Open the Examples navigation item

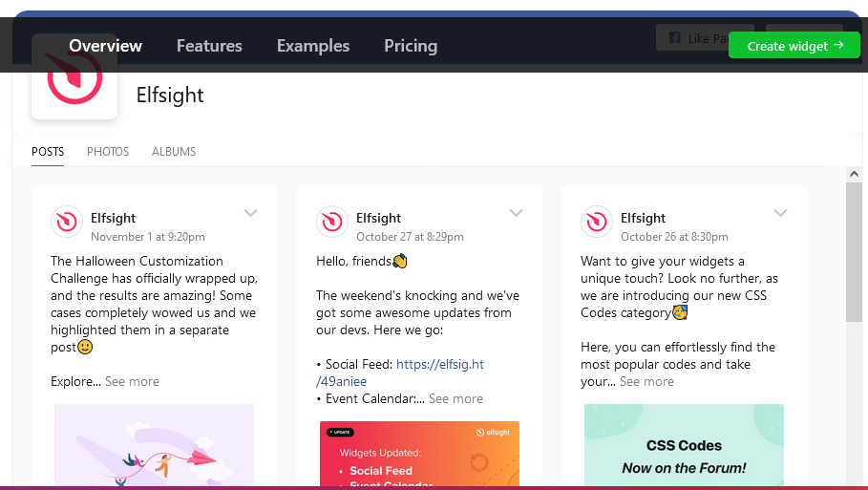(313, 46)
